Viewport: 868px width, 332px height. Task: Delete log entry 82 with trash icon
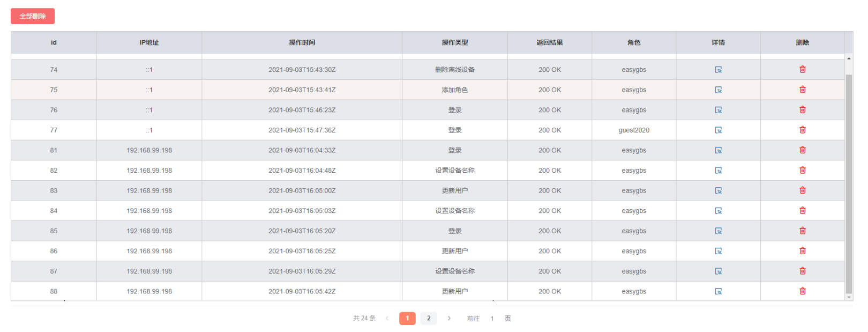coord(802,170)
